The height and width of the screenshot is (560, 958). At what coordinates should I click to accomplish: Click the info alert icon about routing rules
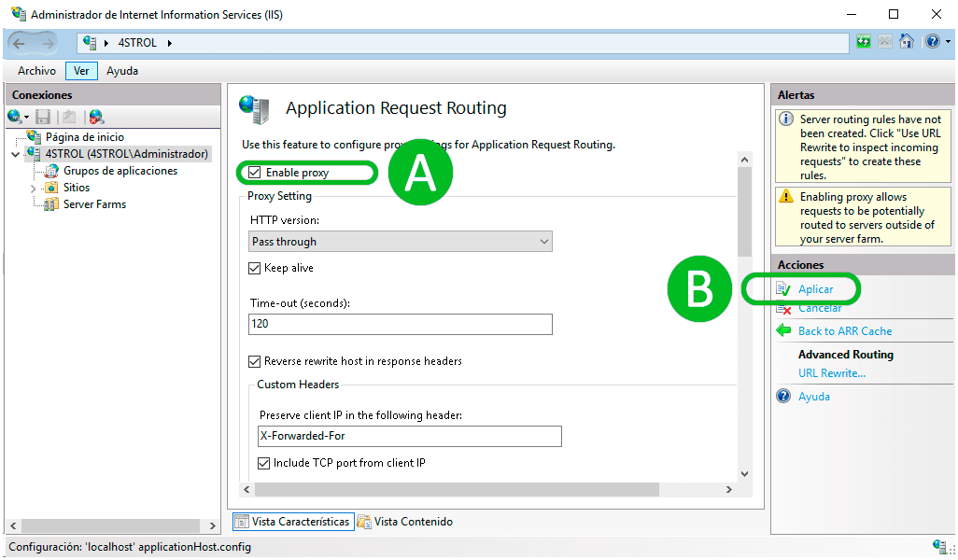(x=786, y=119)
